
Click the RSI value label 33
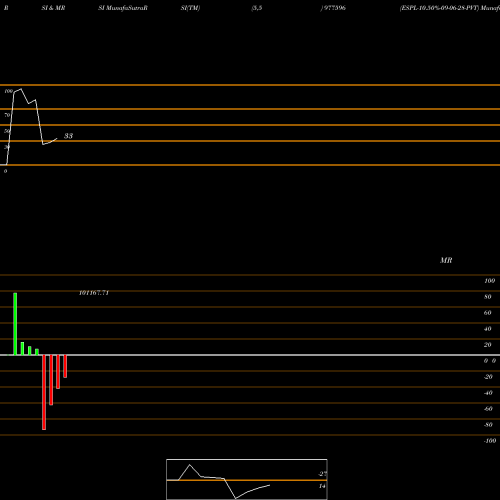tap(68, 136)
